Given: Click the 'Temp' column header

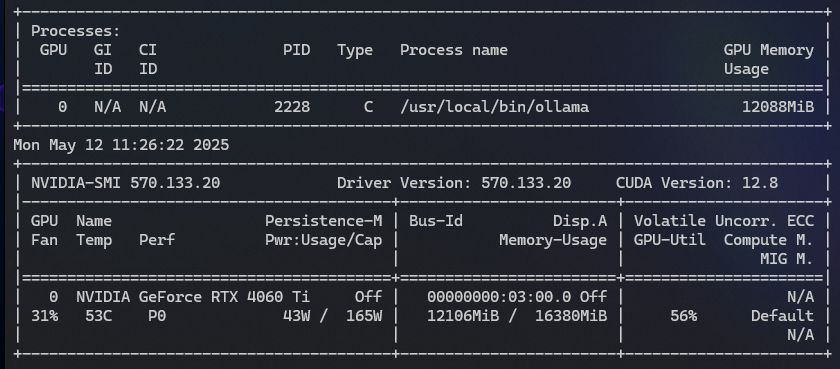Looking at the screenshot, I should [x=94, y=240].
